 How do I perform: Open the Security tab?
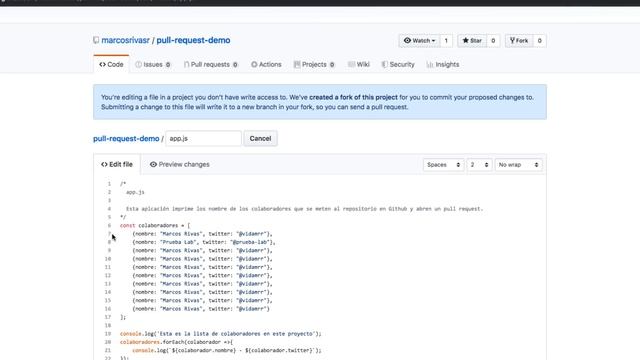point(398,64)
